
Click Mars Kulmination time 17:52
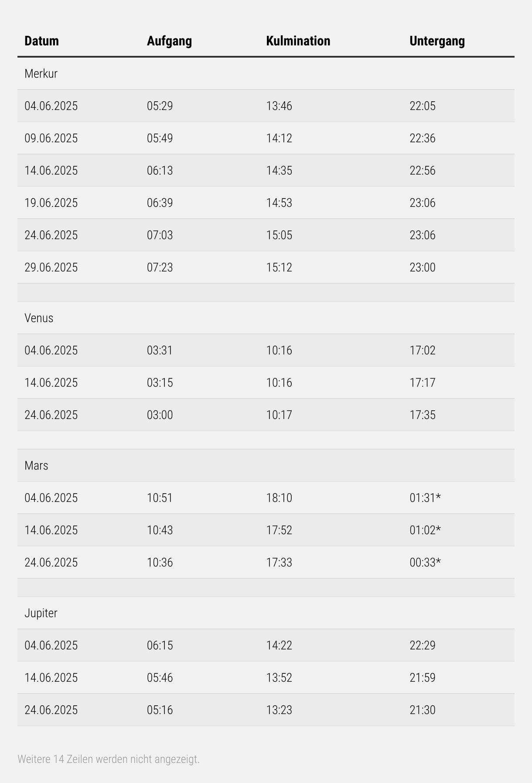(x=279, y=530)
